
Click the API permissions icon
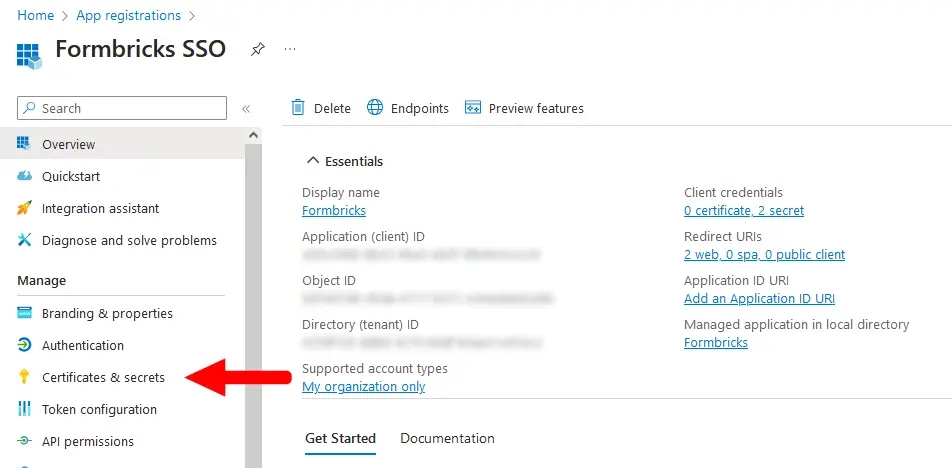(24, 441)
